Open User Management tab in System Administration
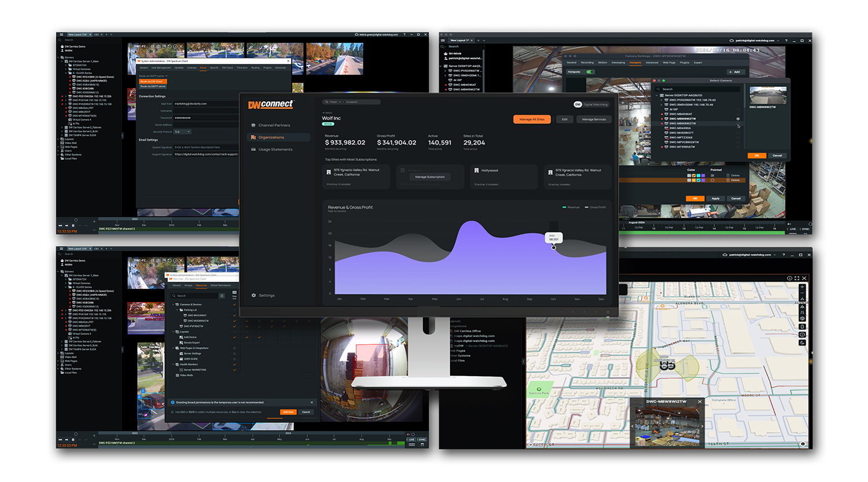 coord(161,68)
